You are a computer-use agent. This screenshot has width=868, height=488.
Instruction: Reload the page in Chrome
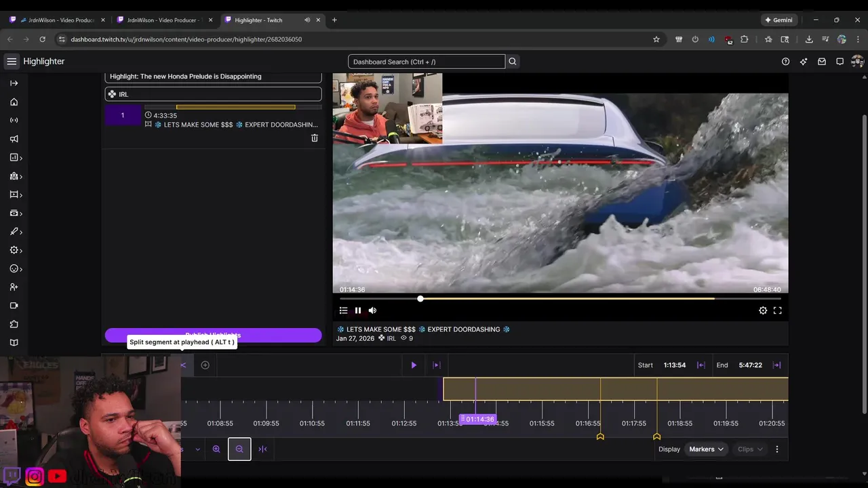(42, 39)
